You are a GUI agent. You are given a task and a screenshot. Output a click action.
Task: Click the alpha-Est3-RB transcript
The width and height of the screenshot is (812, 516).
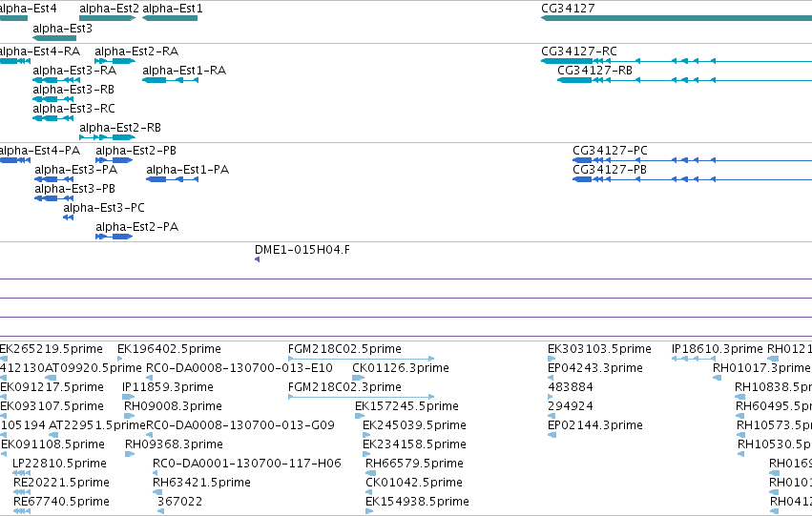pos(52,99)
